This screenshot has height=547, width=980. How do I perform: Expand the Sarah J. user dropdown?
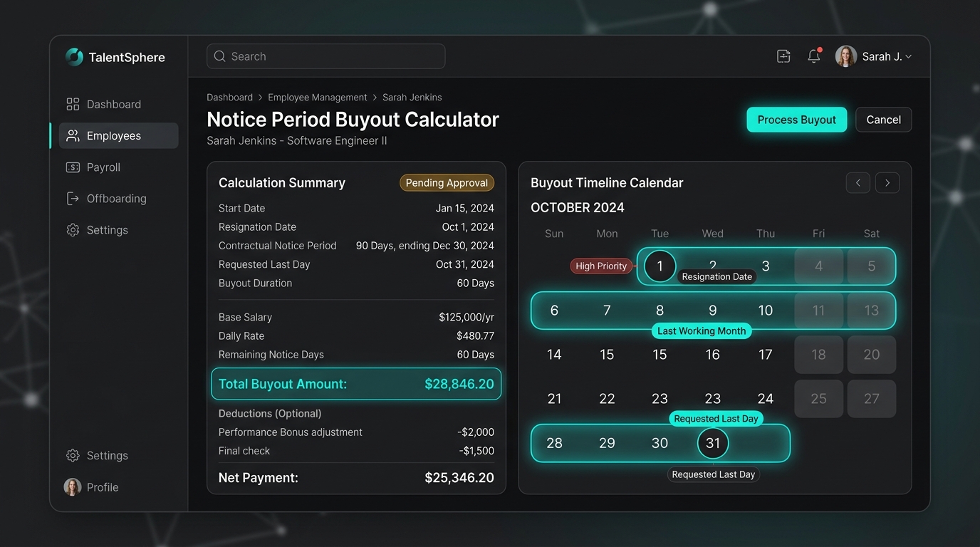[908, 57]
